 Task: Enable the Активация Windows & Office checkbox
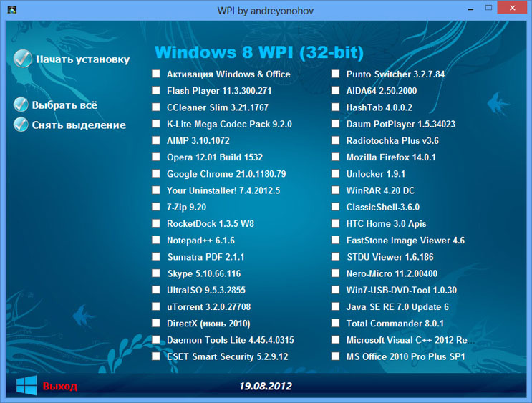pos(156,74)
